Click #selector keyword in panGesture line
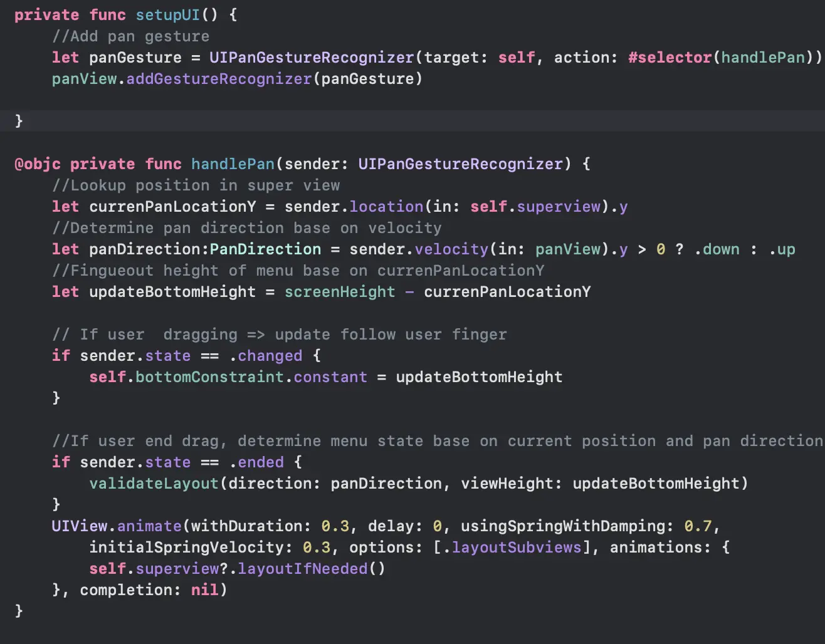Image resolution: width=825 pixels, height=644 pixels. pos(670,58)
